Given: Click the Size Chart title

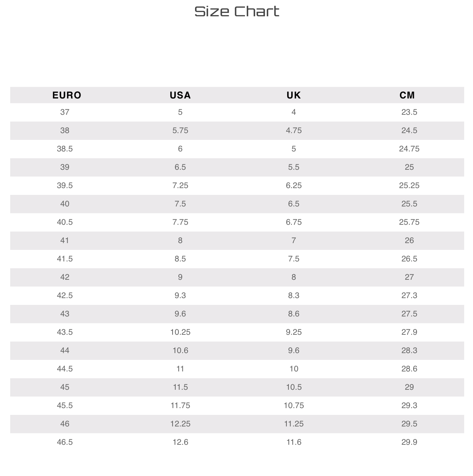Looking at the screenshot, I should point(237,12).
